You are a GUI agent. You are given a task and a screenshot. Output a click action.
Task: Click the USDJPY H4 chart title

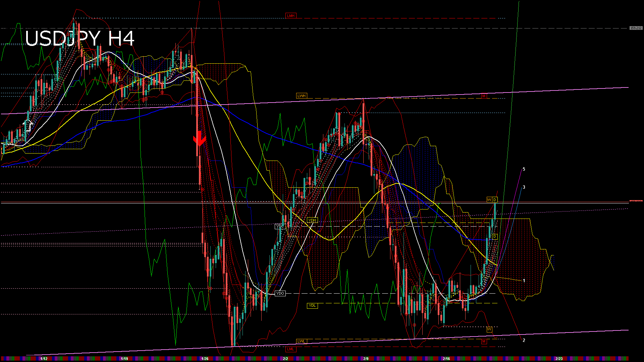click(x=80, y=40)
